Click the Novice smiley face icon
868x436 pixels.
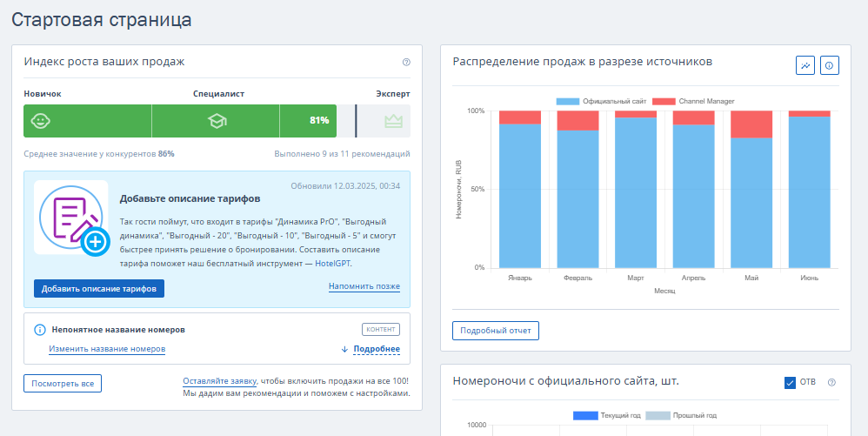(x=40, y=121)
